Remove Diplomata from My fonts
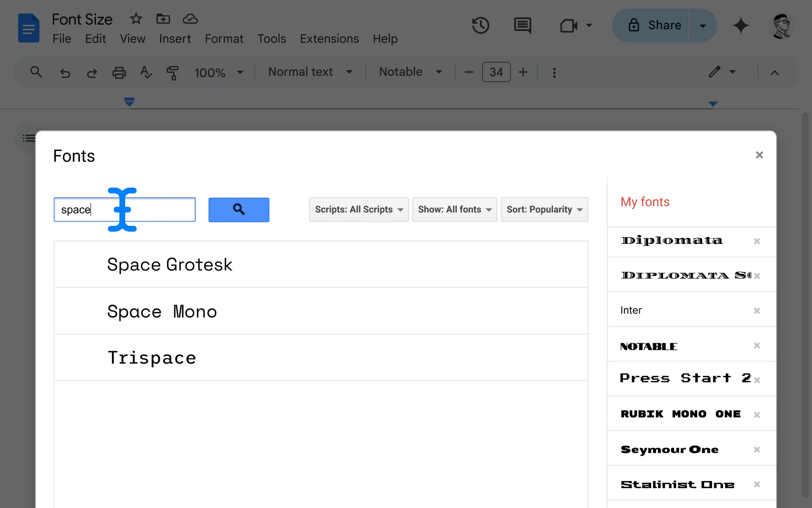 pyautogui.click(x=757, y=241)
